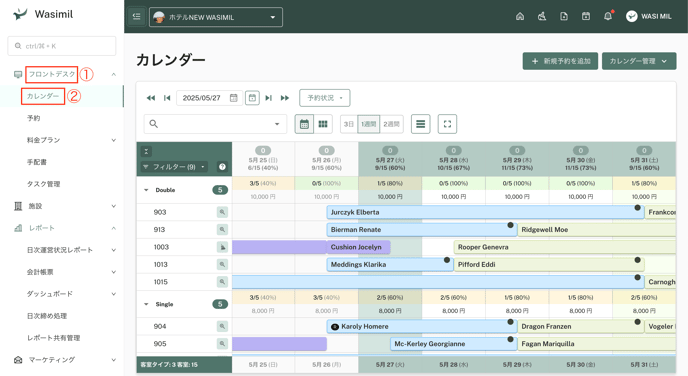Open the フィルター (9) dropdown
Viewport: 688px width, 376px height.
click(175, 167)
